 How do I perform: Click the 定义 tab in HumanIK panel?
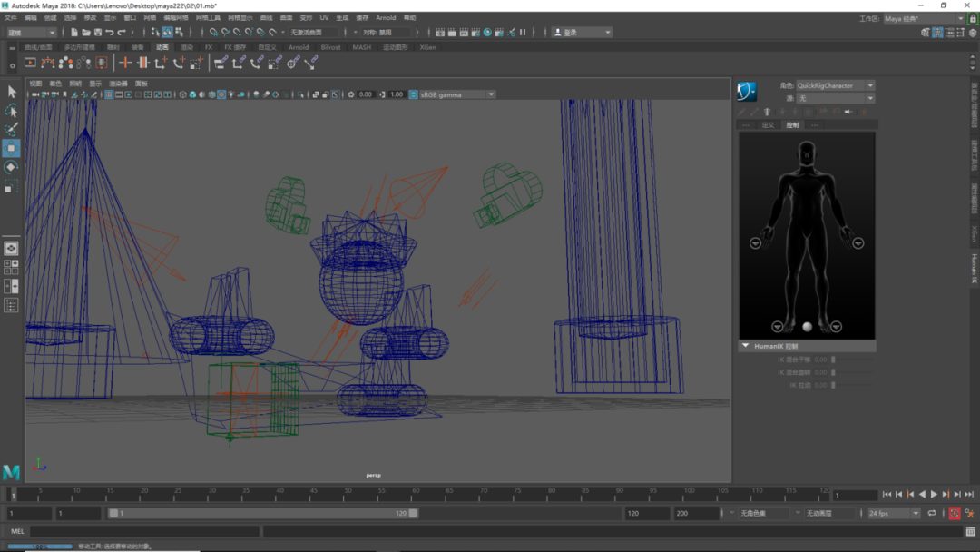[x=769, y=125]
